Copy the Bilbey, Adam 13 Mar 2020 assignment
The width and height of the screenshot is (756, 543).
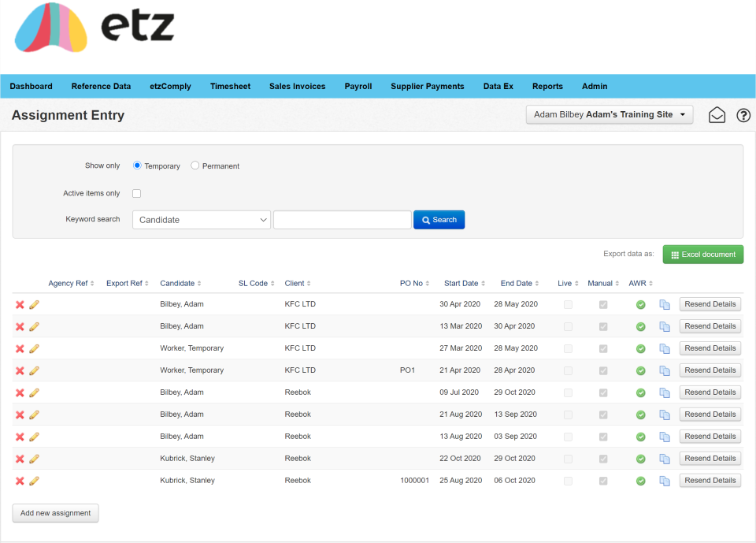coord(665,327)
